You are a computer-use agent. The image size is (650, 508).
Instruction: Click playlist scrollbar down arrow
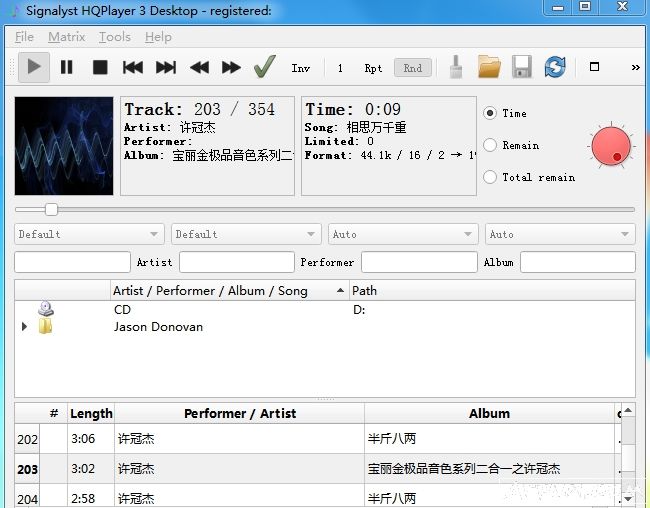click(628, 498)
